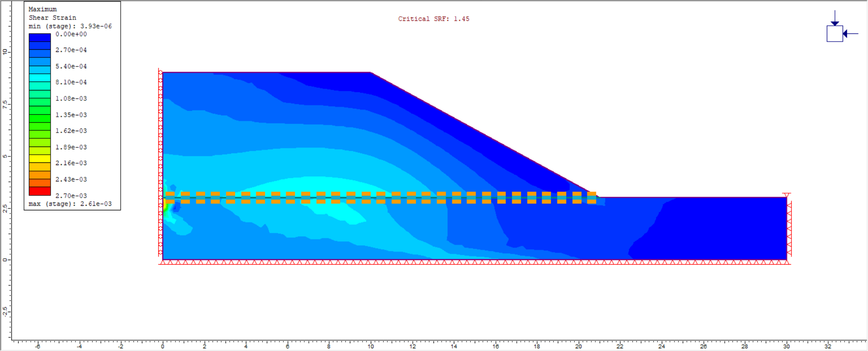Click the min (stage): 3.93e-06 legend text
Viewport: 868px width, 351px height.
coord(70,26)
